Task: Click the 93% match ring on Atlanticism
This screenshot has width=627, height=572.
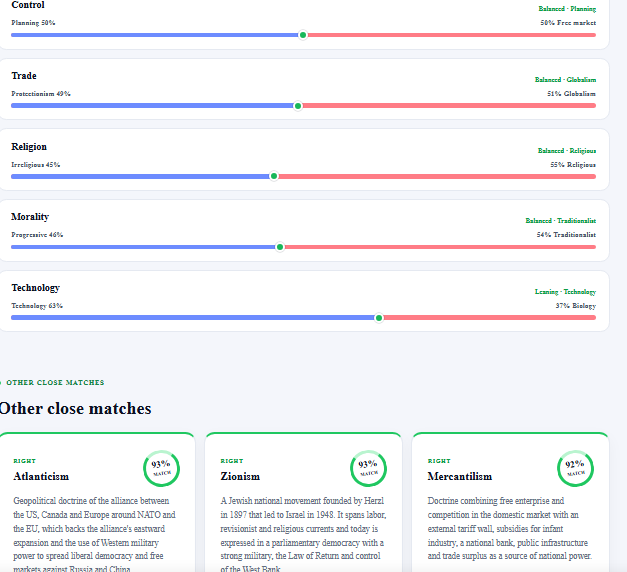Action: [x=162, y=468]
